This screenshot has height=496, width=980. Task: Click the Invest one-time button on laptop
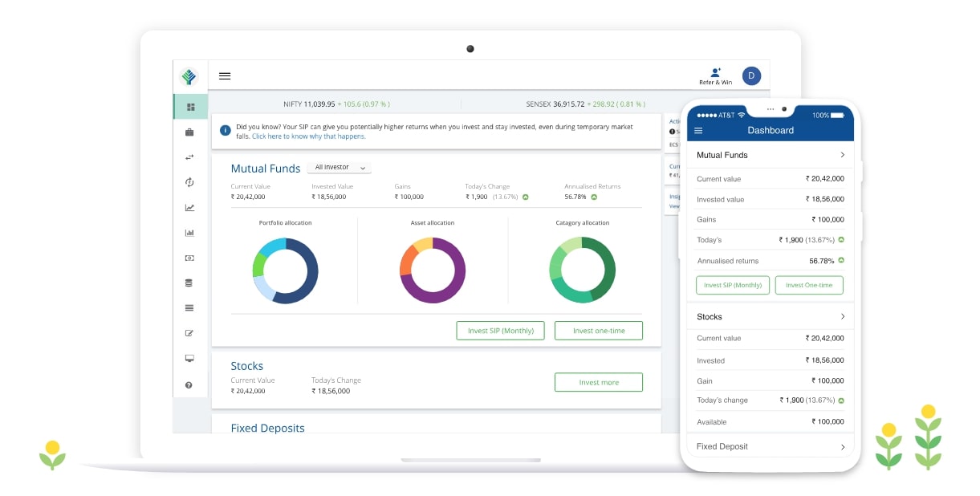599,331
